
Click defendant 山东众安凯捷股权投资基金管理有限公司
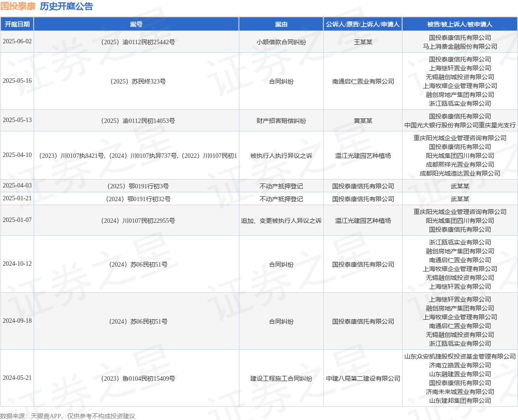pyautogui.click(x=460, y=356)
